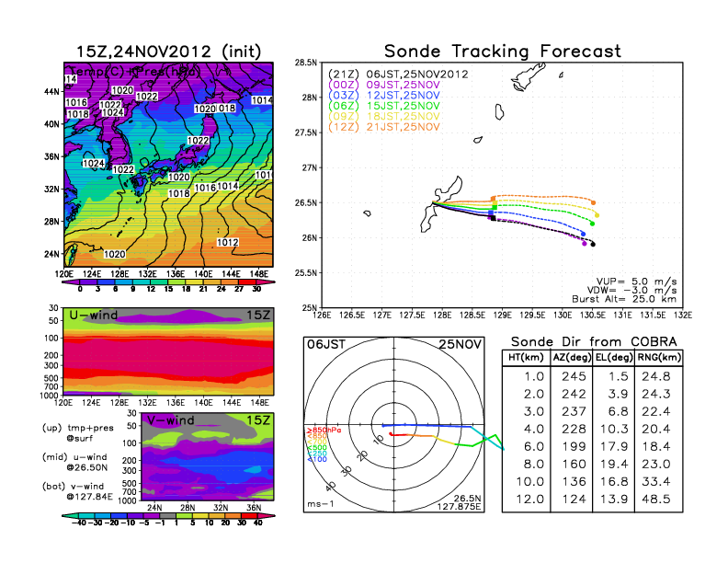Click the HT(km) table column header

[526, 357]
